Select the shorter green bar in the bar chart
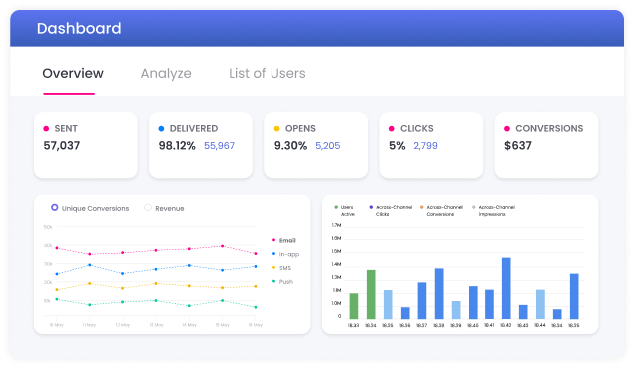This screenshot has width=634, height=368. point(354,306)
